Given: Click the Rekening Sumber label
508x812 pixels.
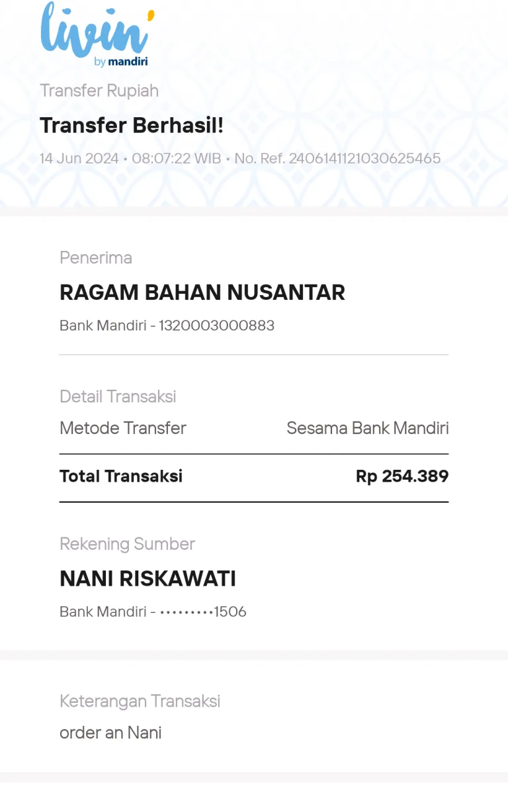Looking at the screenshot, I should [127, 544].
